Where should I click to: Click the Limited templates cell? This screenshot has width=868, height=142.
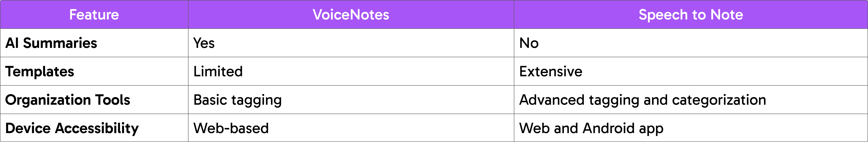tap(218, 72)
